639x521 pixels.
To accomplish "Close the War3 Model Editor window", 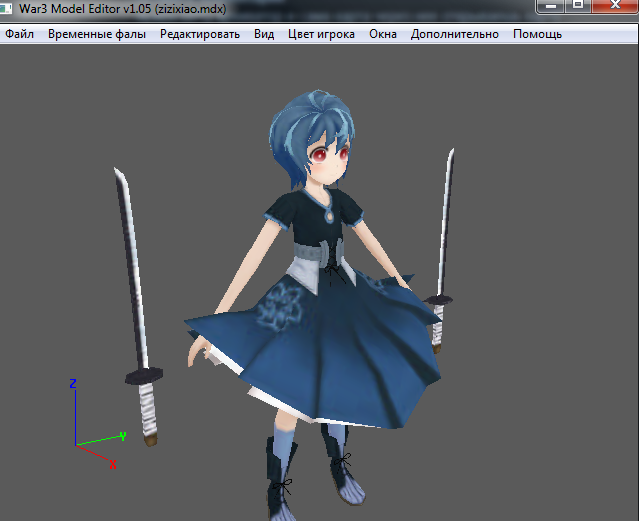I will (615, 6).
